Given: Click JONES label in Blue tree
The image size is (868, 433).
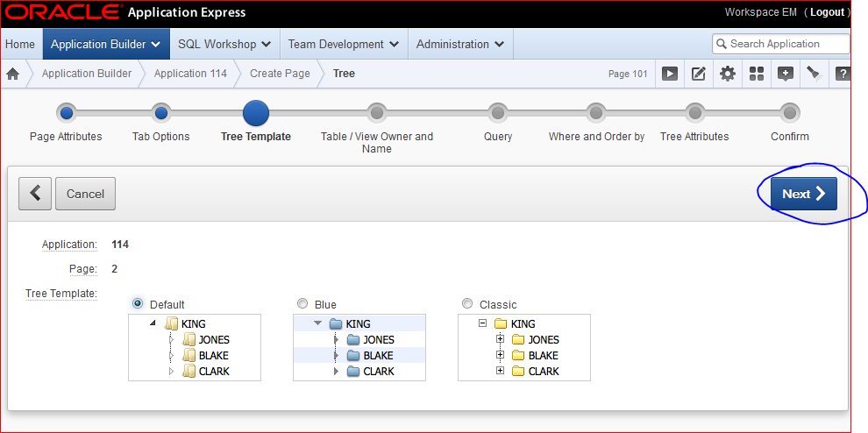Looking at the screenshot, I should pos(379,339).
